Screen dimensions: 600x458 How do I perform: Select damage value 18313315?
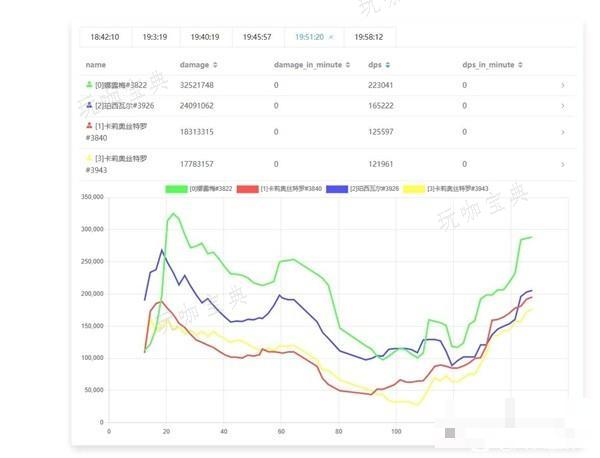coord(197,132)
